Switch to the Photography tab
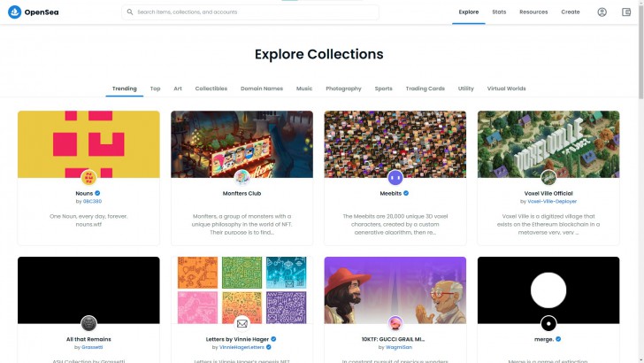This screenshot has width=644, height=363. pos(343,89)
